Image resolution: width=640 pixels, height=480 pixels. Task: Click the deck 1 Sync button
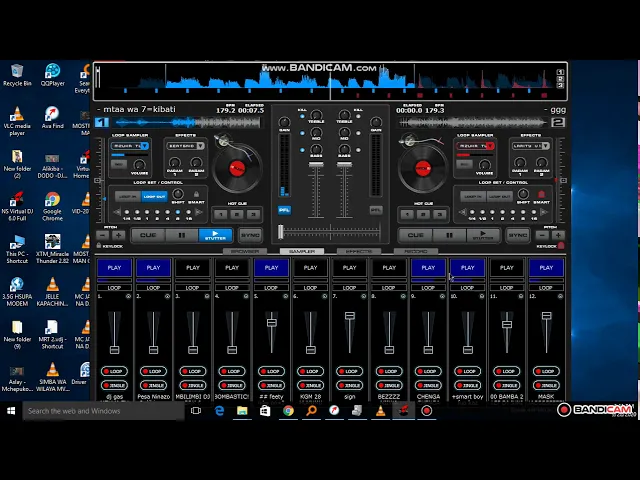(x=250, y=235)
